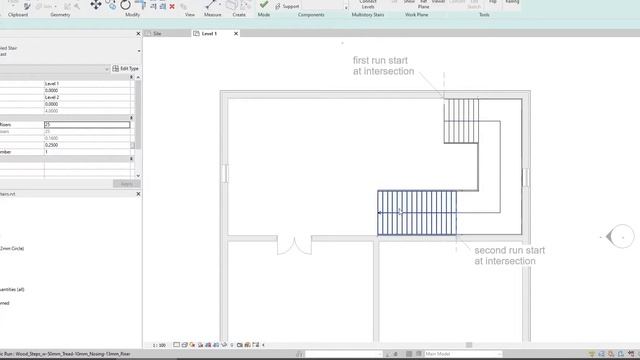The height and width of the screenshot is (360, 640).
Task: Select the first stair run near top wall
Action: pos(461,121)
